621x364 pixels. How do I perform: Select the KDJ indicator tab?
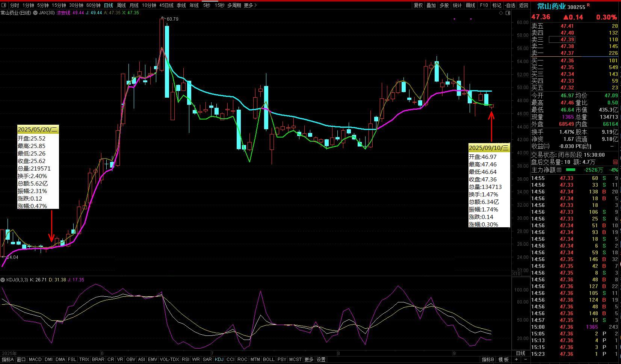219,359
